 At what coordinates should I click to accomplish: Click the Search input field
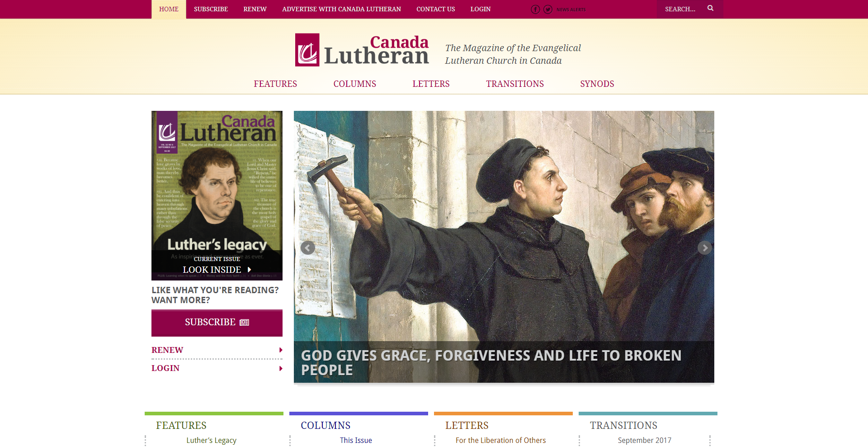coord(681,9)
